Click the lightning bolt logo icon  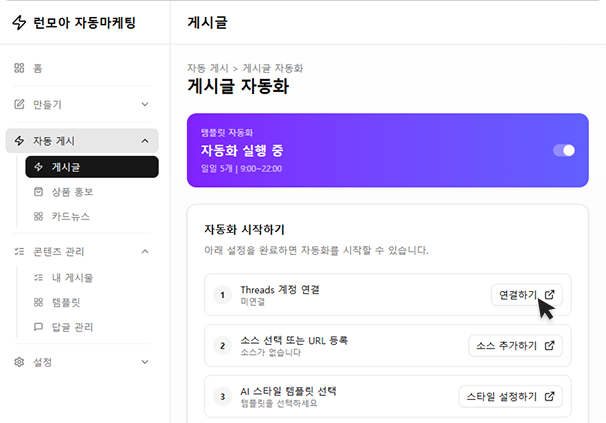click(x=19, y=22)
